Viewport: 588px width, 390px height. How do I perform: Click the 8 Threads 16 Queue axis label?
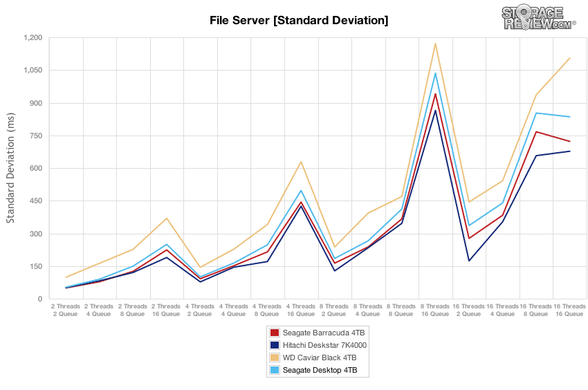pyautogui.click(x=435, y=310)
